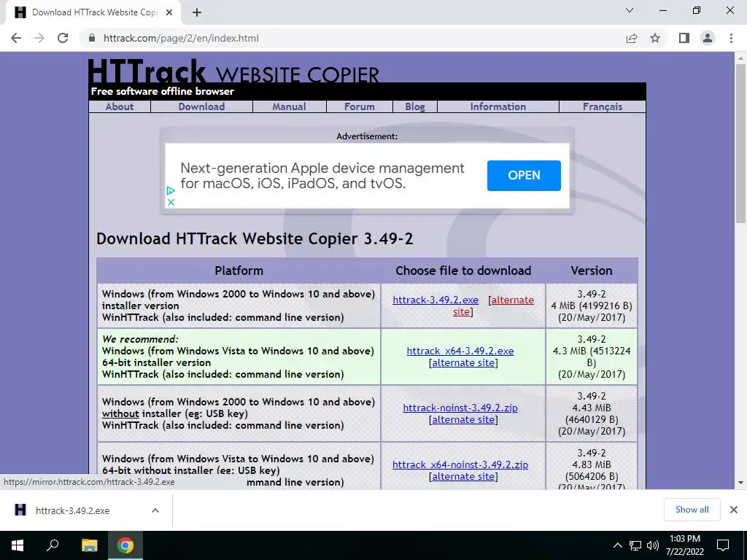747x560 pixels.
Task: Open the Information menu item
Action: pyautogui.click(x=498, y=106)
